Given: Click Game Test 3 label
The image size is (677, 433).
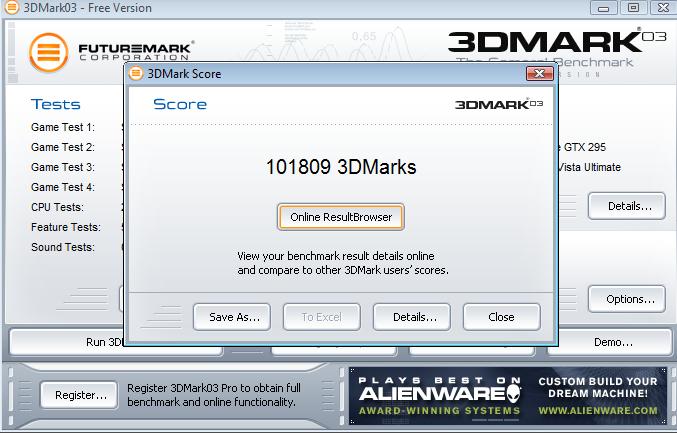Looking at the screenshot, I should (x=63, y=167).
